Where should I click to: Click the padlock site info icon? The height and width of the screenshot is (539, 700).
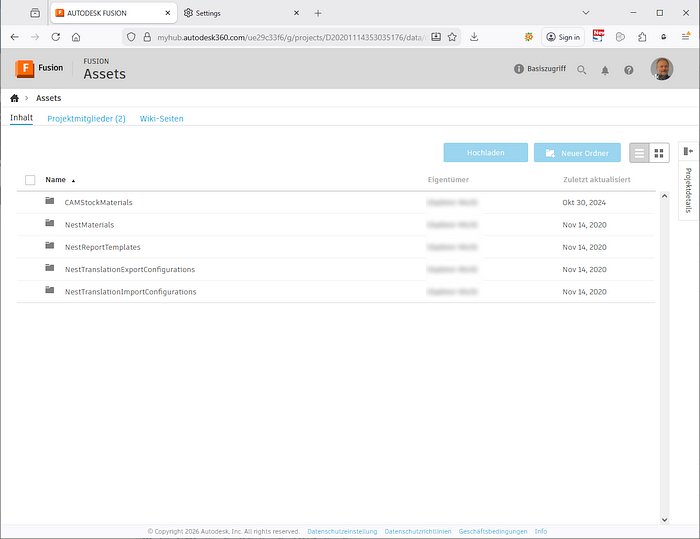click(x=147, y=37)
